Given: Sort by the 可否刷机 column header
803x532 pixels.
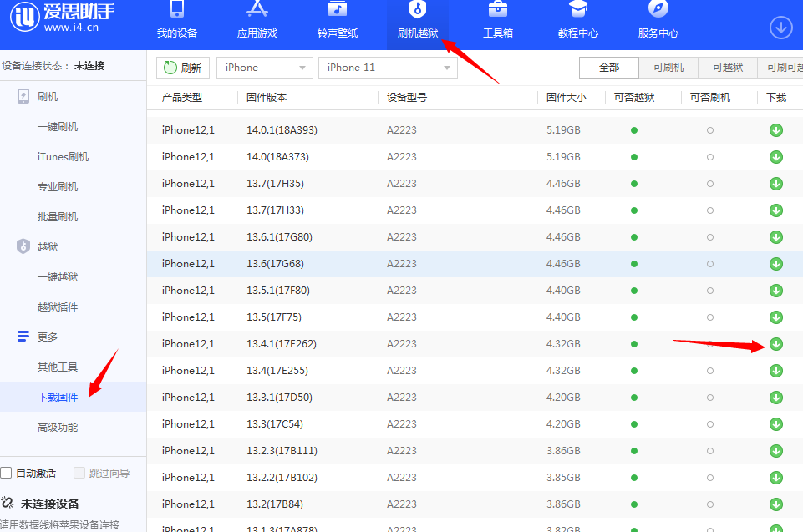Looking at the screenshot, I should (709, 97).
